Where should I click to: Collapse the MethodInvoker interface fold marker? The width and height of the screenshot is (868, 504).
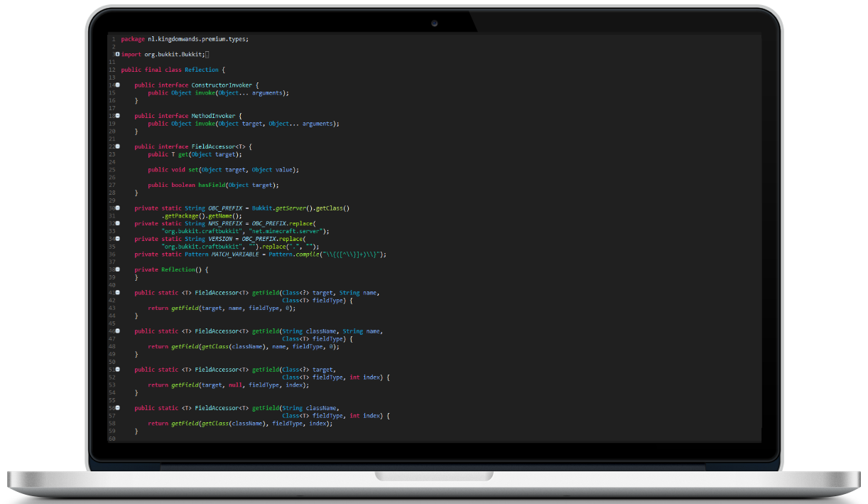[x=117, y=115]
